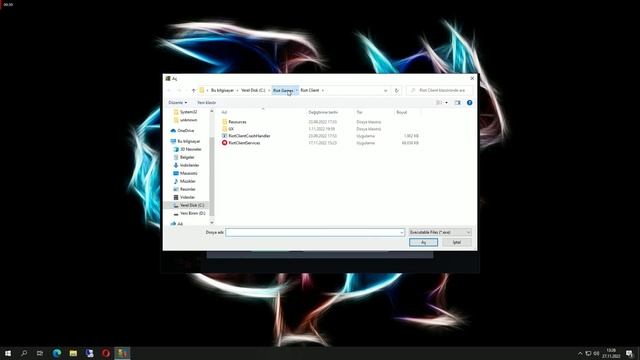
Task: Launch Microsoft Edge from taskbar
Action: coord(57,353)
